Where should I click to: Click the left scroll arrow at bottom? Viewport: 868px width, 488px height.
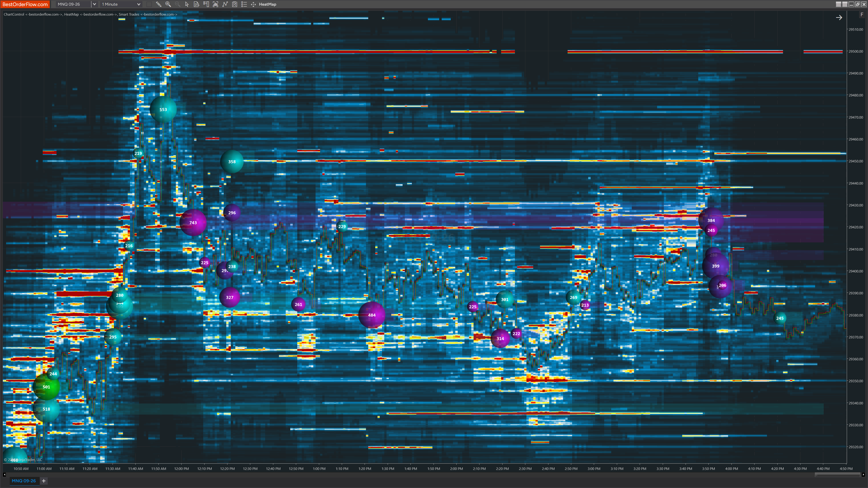4,474
